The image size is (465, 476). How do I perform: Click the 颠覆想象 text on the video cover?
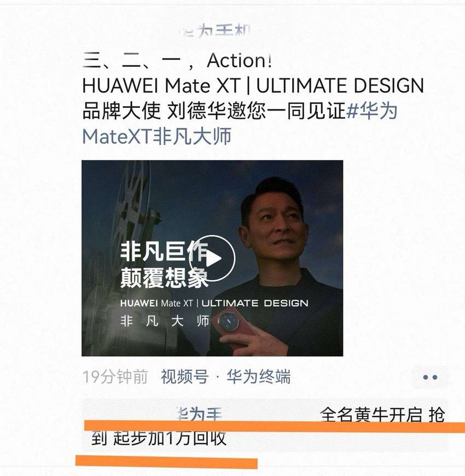tap(164, 278)
